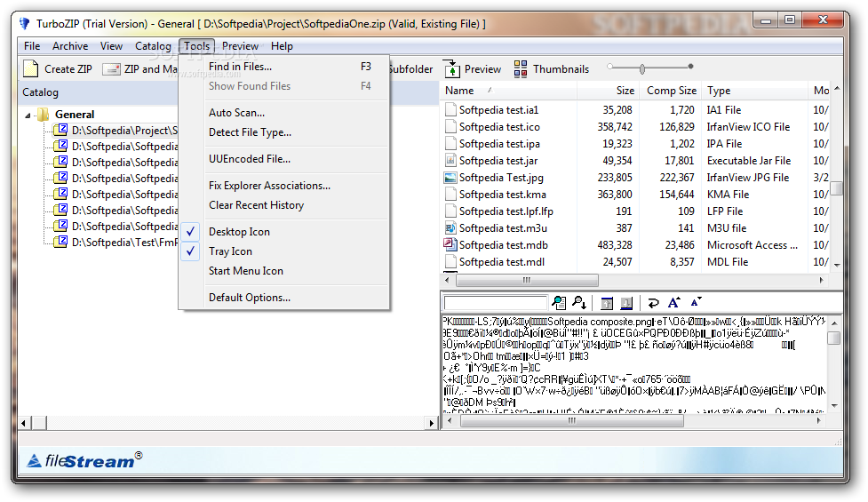Click the zip icon of D:\Softpedia\Test\FmP entry

coord(61,242)
